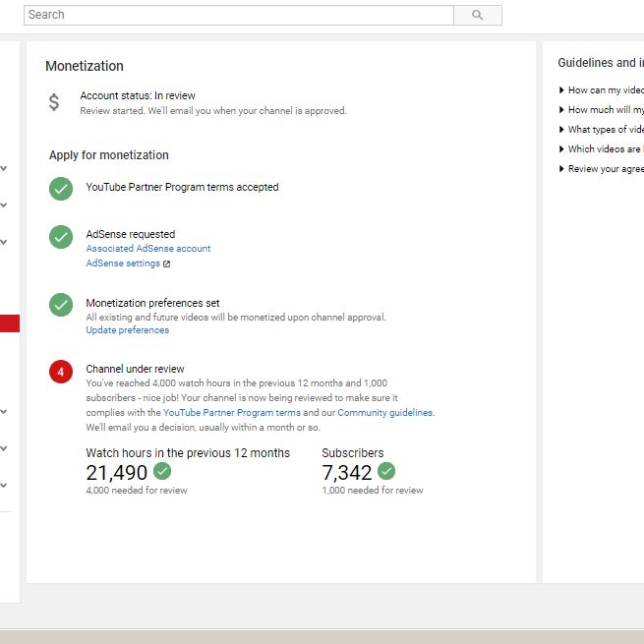Open Community guidelines link

pos(385,413)
